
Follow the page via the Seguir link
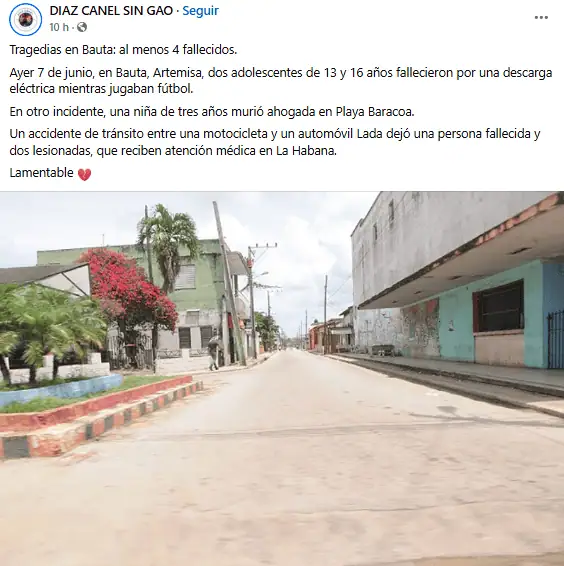tap(200, 11)
